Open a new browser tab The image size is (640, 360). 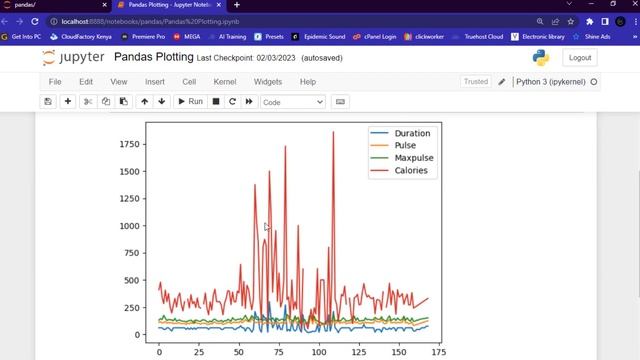coord(237,5)
